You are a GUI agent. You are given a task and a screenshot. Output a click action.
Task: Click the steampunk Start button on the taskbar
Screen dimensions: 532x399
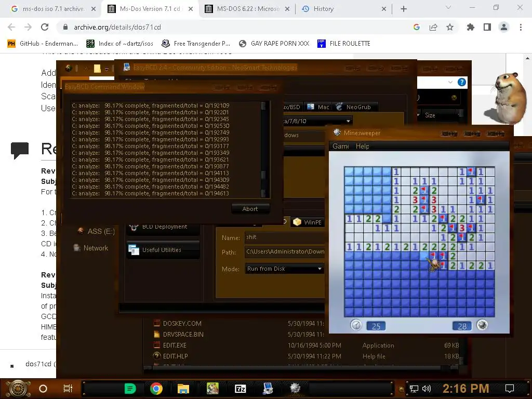[18, 389]
